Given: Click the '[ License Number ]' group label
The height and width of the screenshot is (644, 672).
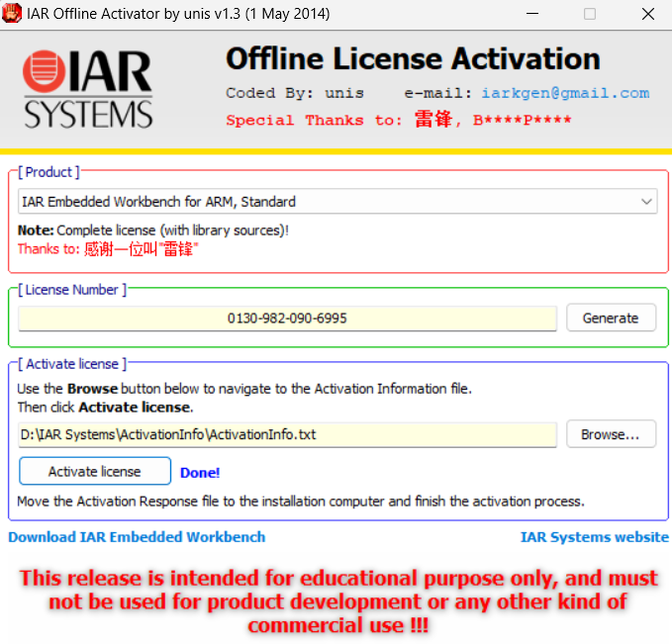Looking at the screenshot, I should point(72,290).
